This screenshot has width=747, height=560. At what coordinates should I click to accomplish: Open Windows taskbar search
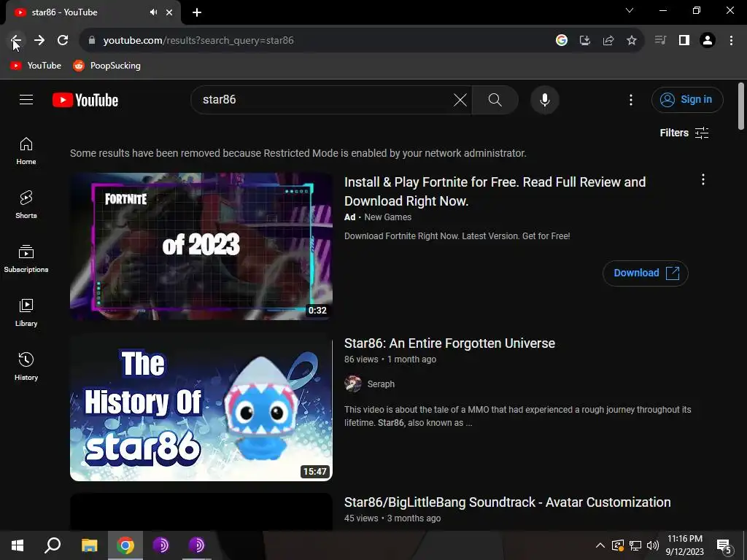[53, 545]
